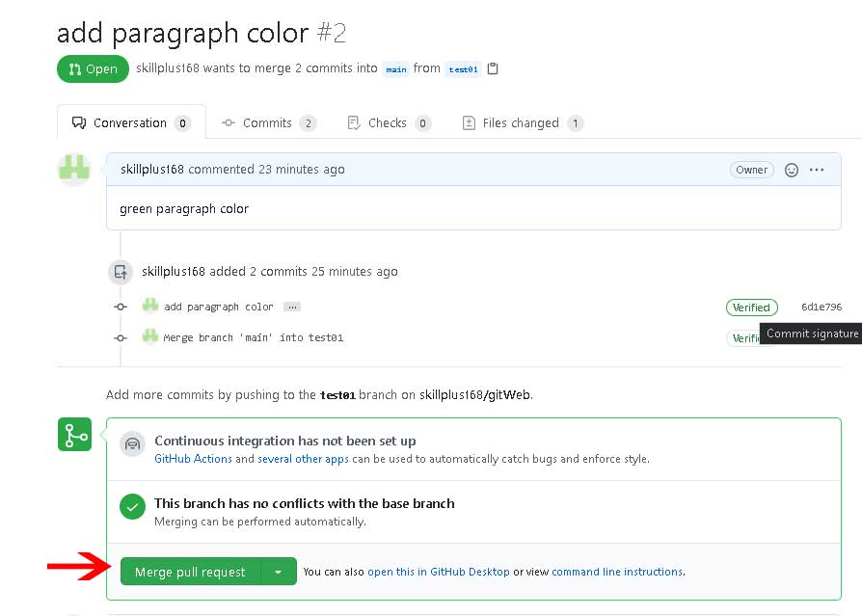The image size is (862, 616).
Task: Click skillplus168 in wants to merge line
Action: 168,68
